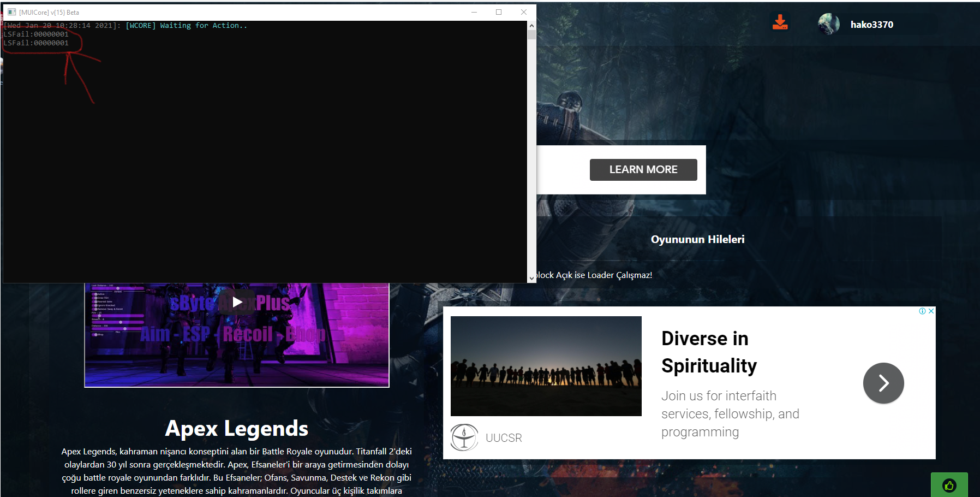Click the first LSFail:00000001 console line

click(36, 34)
